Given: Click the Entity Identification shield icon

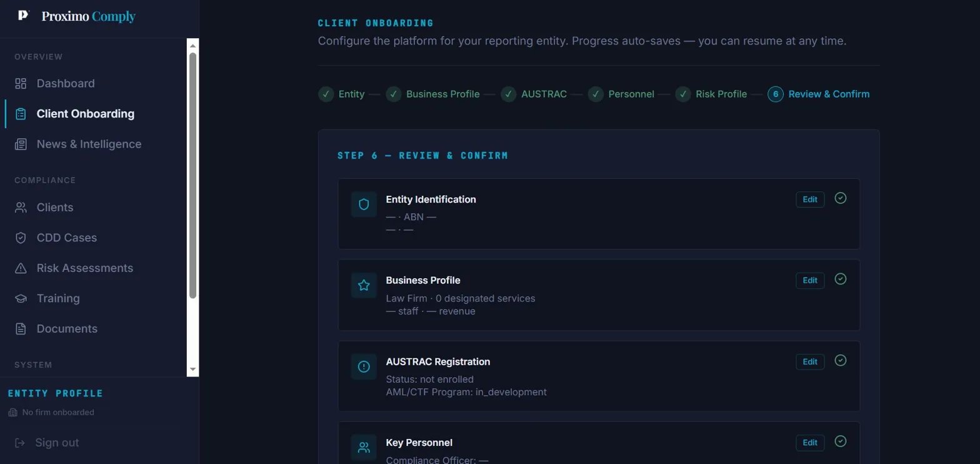Looking at the screenshot, I should pyautogui.click(x=364, y=204).
